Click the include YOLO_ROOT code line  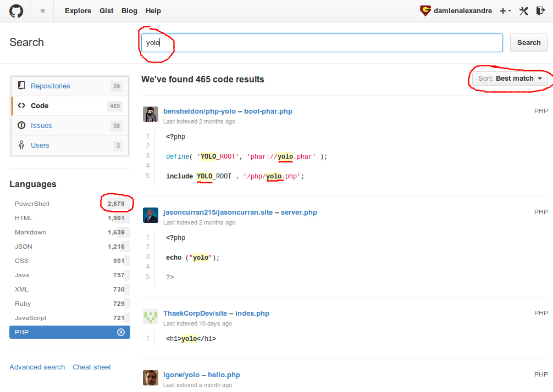click(x=235, y=176)
